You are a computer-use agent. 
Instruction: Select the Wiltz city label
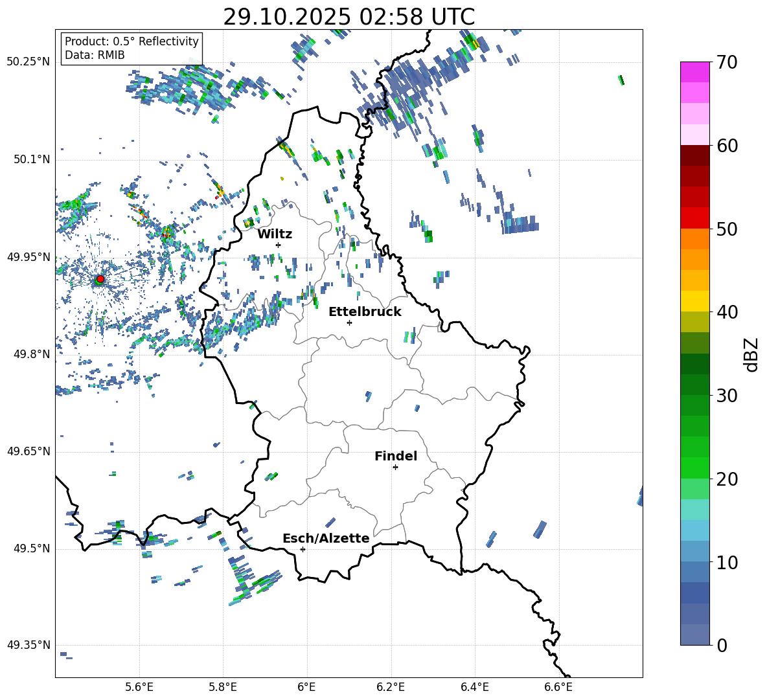[275, 234]
